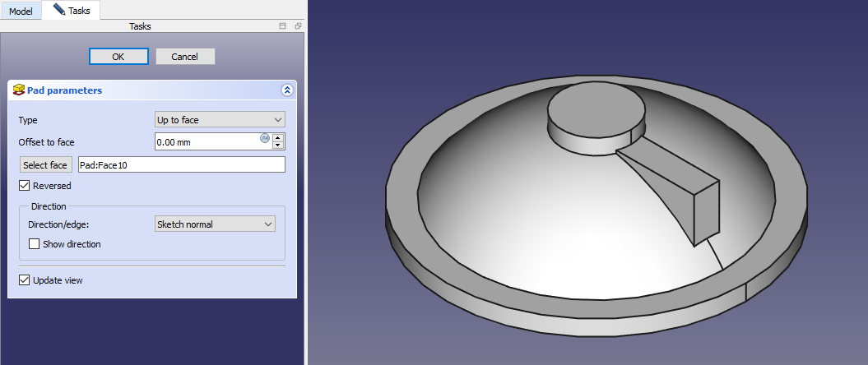This screenshot has width=868, height=365.
Task: Click the Tasks panel maximize icon
Action: pos(283,26)
